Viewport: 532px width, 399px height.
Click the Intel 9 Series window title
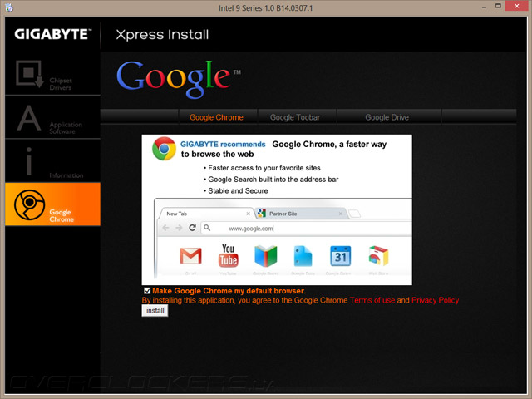pyautogui.click(x=266, y=7)
